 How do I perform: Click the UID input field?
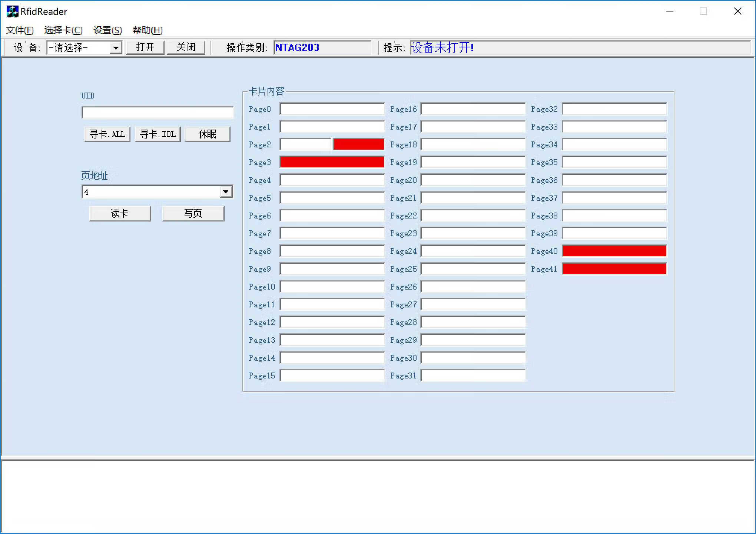tap(157, 113)
